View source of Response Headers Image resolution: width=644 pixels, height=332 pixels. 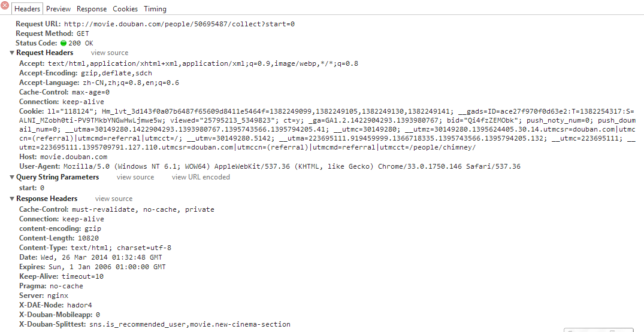[114, 199]
